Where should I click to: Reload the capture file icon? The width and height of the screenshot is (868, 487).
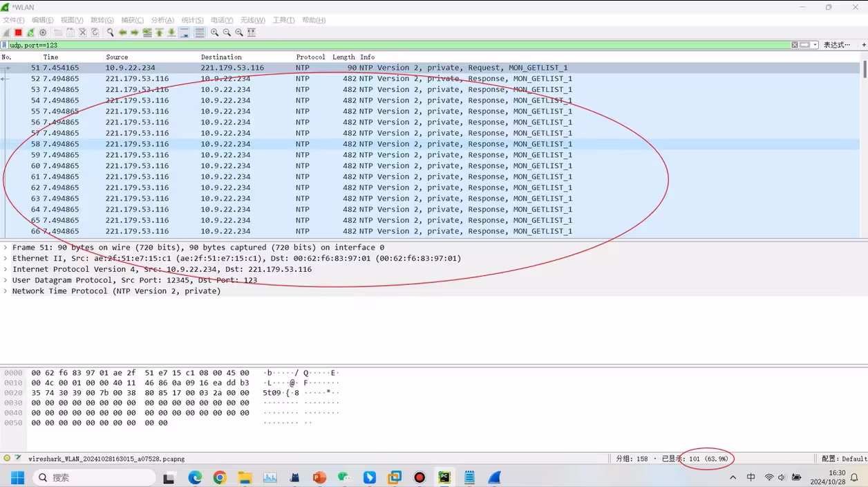coord(95,33)
